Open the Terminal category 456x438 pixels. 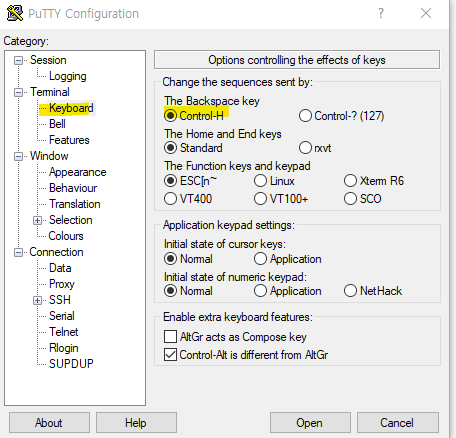click(50, 92)
